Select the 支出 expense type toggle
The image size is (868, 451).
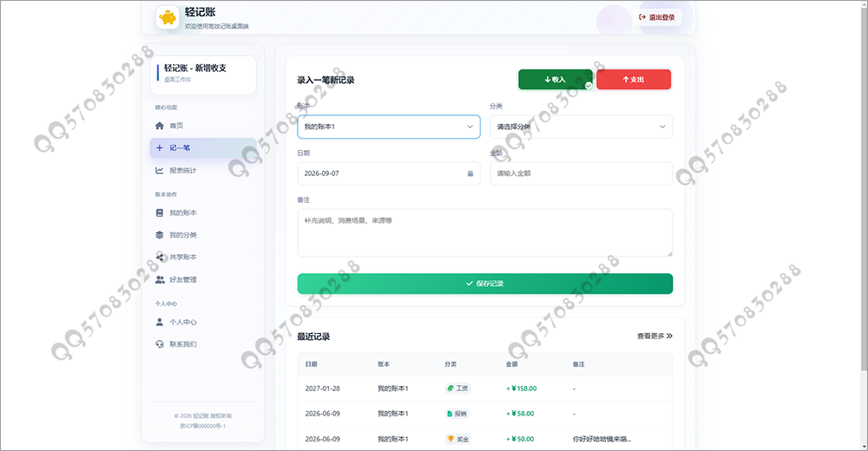pyautogui.click(x=634, y=80)
